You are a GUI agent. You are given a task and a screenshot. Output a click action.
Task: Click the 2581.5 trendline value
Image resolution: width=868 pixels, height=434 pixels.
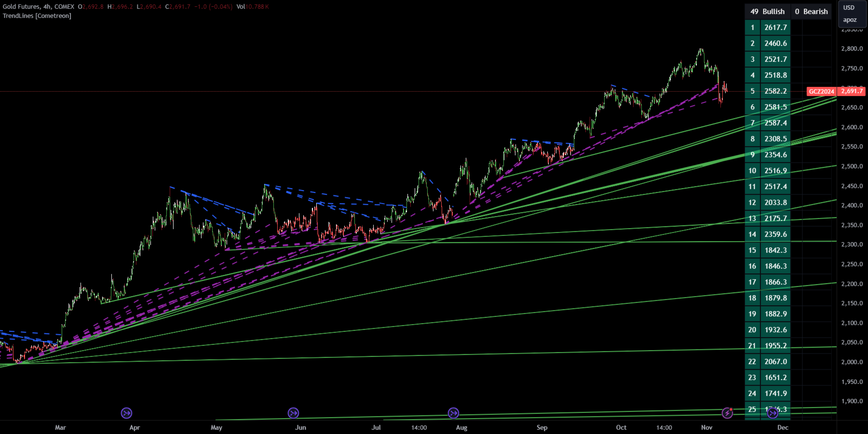(x=775, y=107)
